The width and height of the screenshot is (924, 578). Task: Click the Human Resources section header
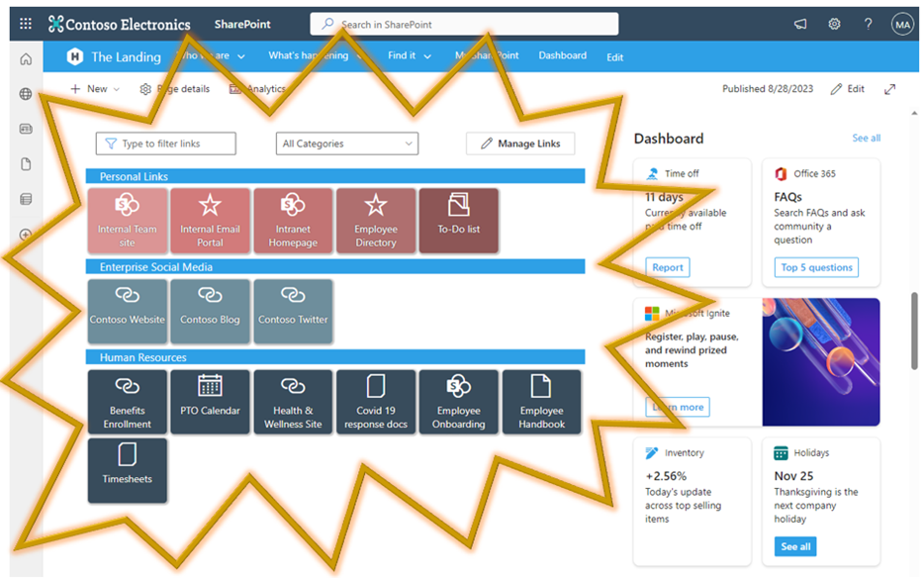click(x=335, y=357)
